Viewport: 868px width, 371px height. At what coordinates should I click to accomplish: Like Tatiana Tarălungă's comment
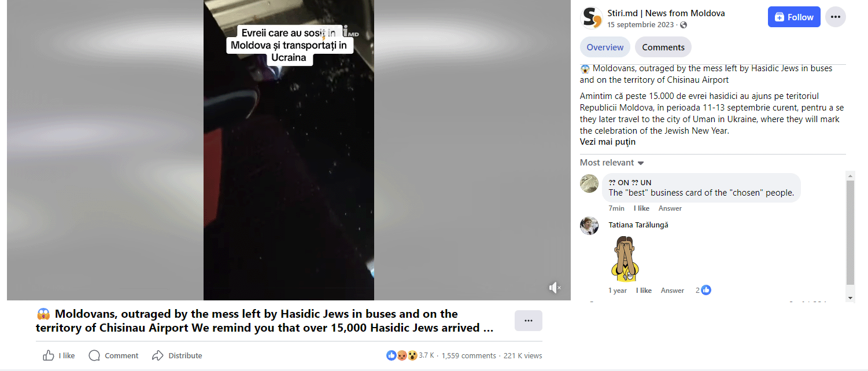tap(644, 291)
